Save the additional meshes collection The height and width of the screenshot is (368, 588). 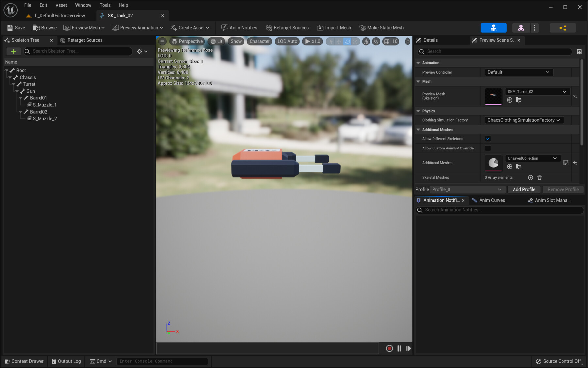click(566, 163)
